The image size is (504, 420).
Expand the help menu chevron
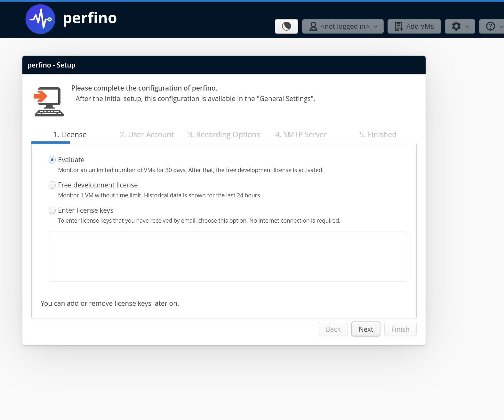(x=501, y=27)
